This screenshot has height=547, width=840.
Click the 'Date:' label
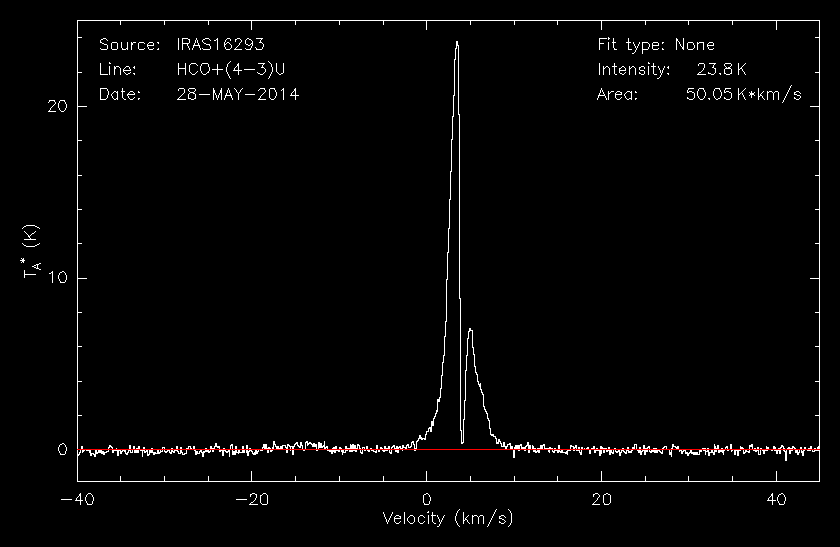click(x=120, y=94)
